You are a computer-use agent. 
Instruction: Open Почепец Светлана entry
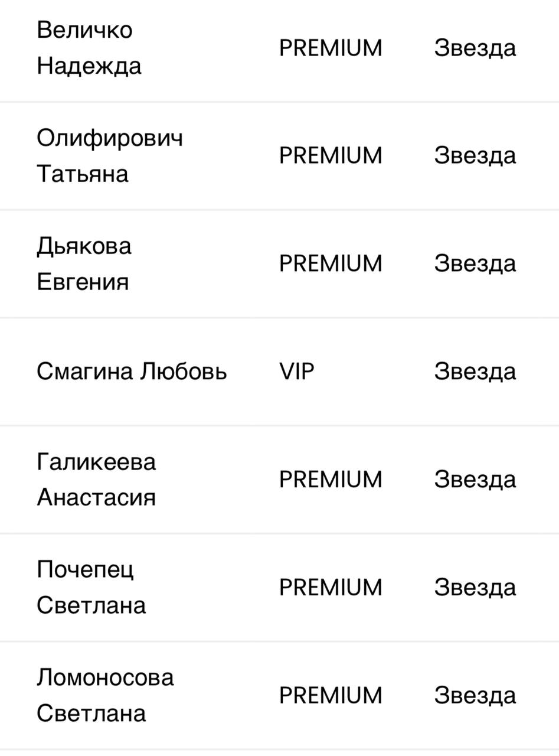coord(91,587)
